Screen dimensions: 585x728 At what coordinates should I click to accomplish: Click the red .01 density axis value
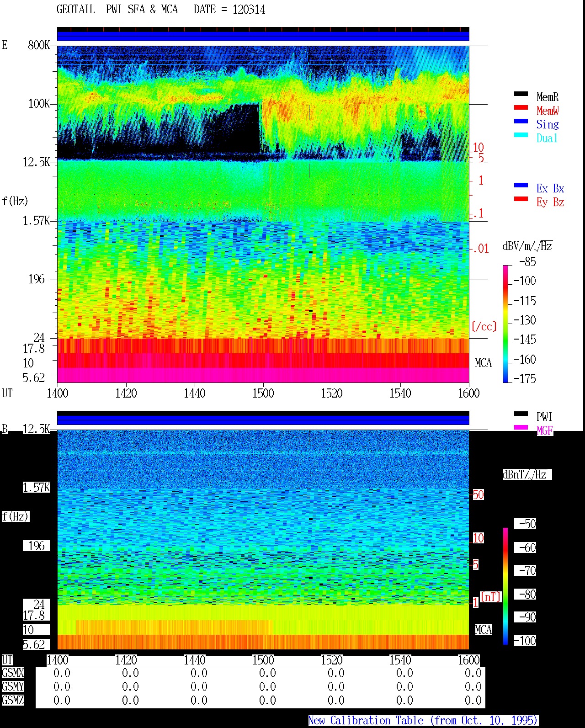481,249
